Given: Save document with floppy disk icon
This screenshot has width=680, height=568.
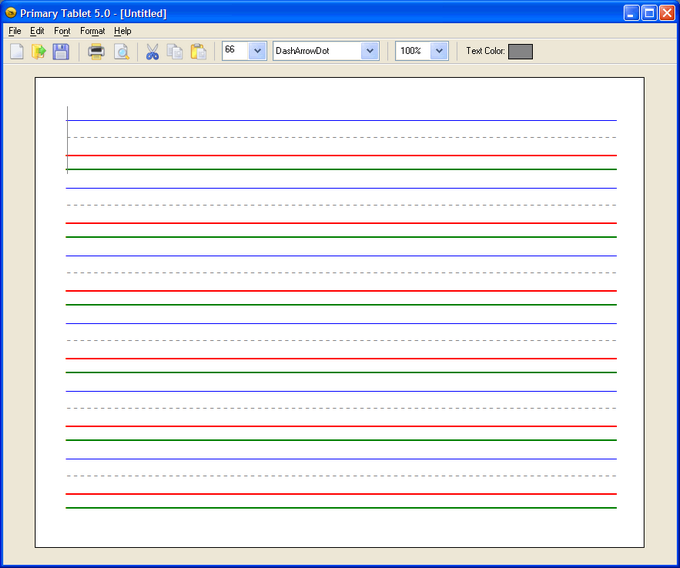Looking at the screenshot, I should [x=61, y=51].
